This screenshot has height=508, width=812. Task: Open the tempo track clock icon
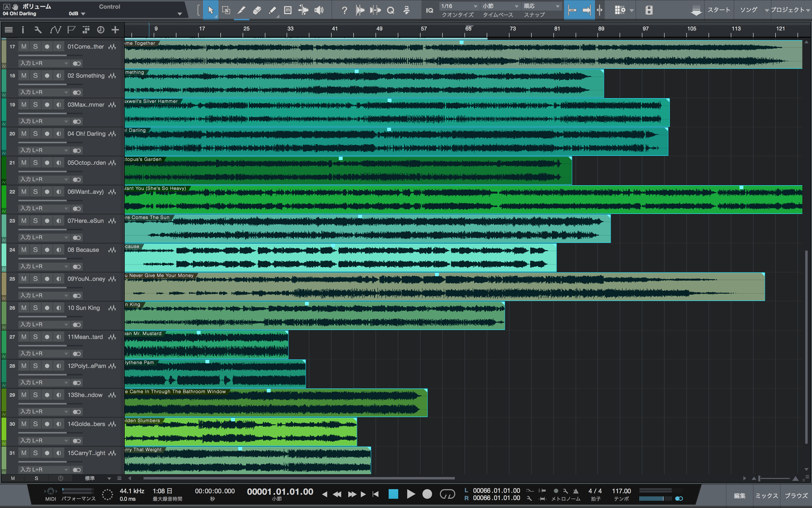pyautogui.click(x=100, y=30)
